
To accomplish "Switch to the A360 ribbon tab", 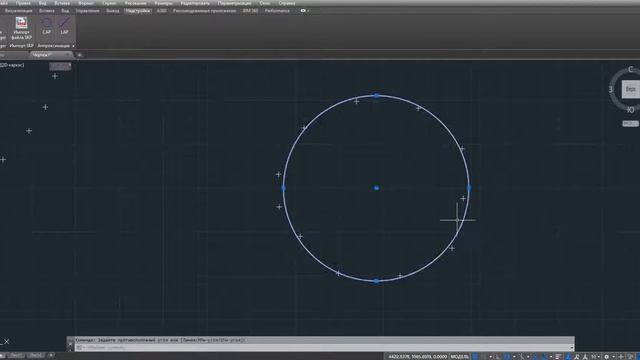I will [161, 11].
